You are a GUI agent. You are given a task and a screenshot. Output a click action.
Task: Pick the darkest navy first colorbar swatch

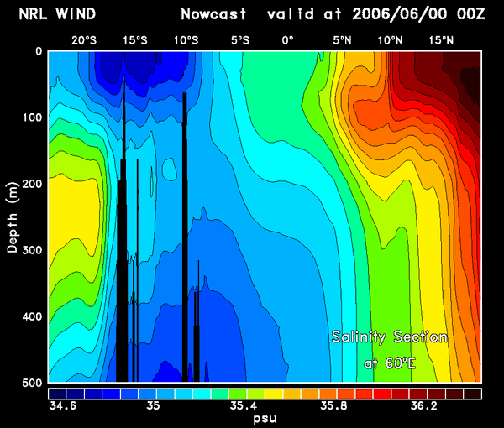pos(57,394)
